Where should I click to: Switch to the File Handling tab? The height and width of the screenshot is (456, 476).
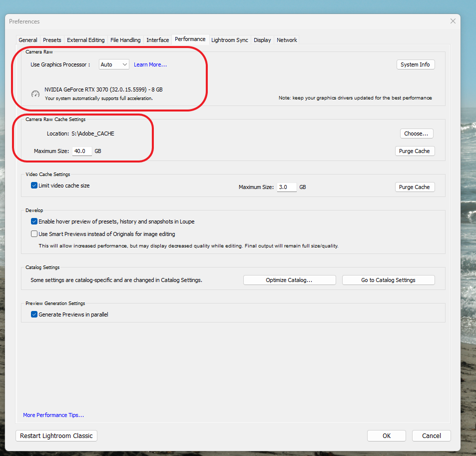point(125,40)
